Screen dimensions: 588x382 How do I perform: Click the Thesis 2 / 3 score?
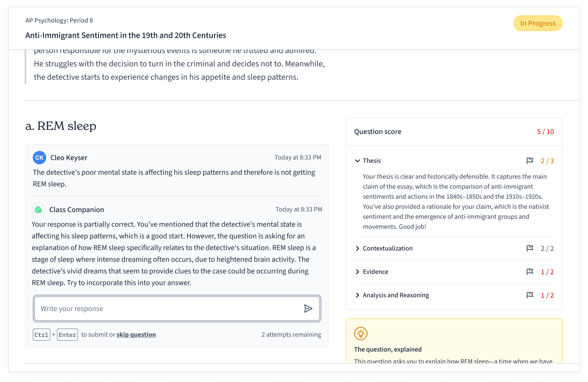click(x=547, y=161)
